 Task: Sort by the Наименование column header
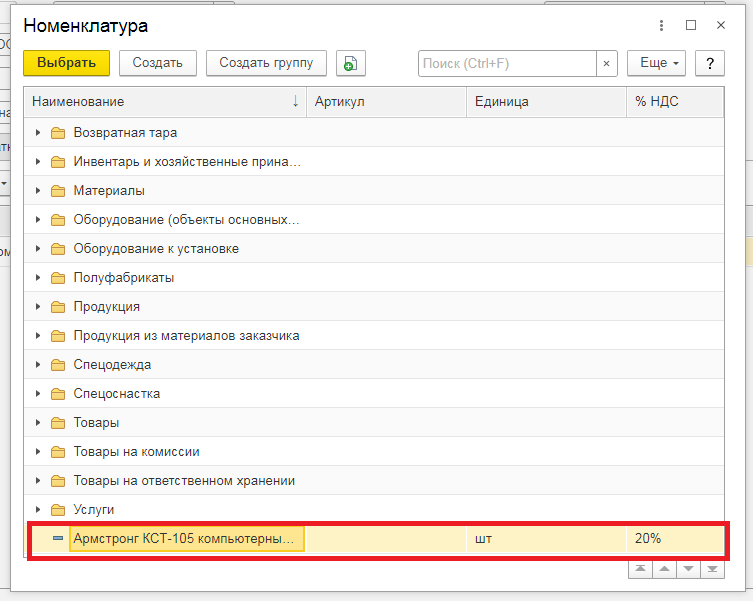(165, 102)
